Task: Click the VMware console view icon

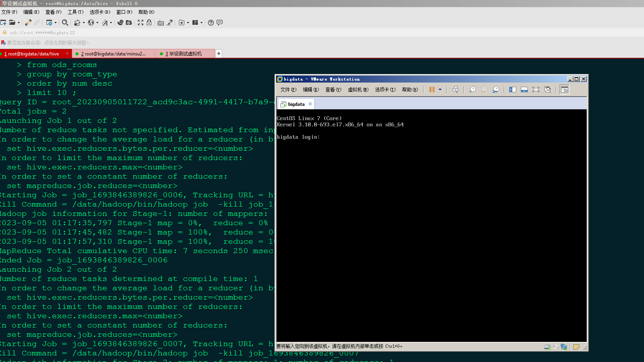Action: [x=565, y=90]
